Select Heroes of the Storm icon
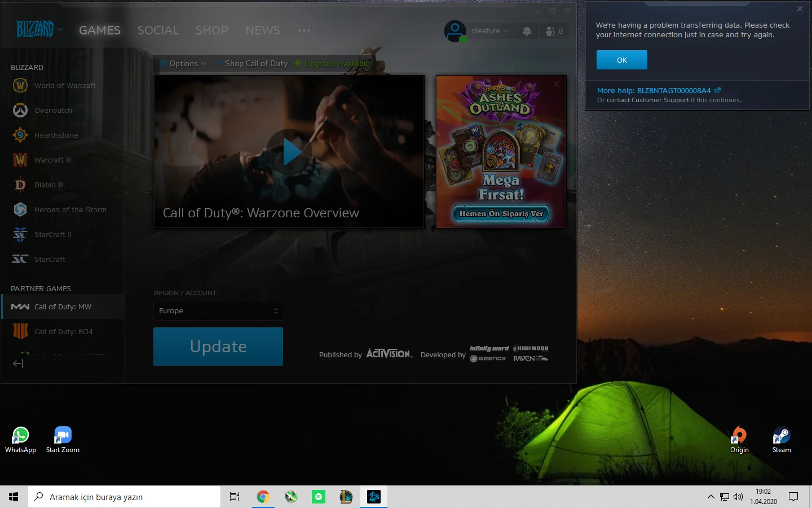Image resolution: width=812 pixels, height=508 pixels. pos(20,209)
